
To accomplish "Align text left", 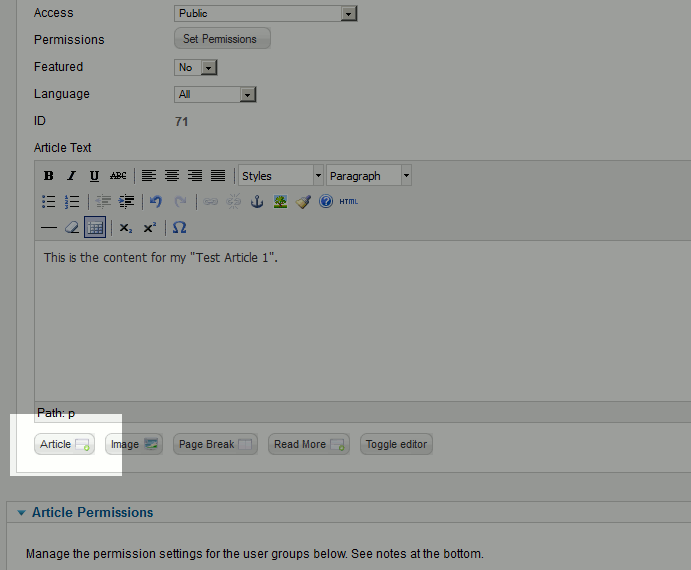I will pos(149,176).
